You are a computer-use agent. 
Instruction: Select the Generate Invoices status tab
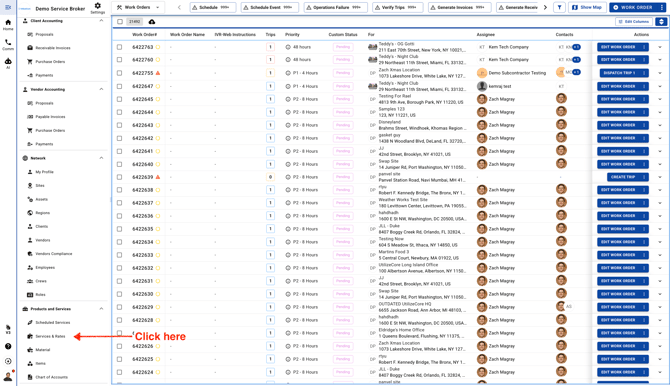coord(460,7)
